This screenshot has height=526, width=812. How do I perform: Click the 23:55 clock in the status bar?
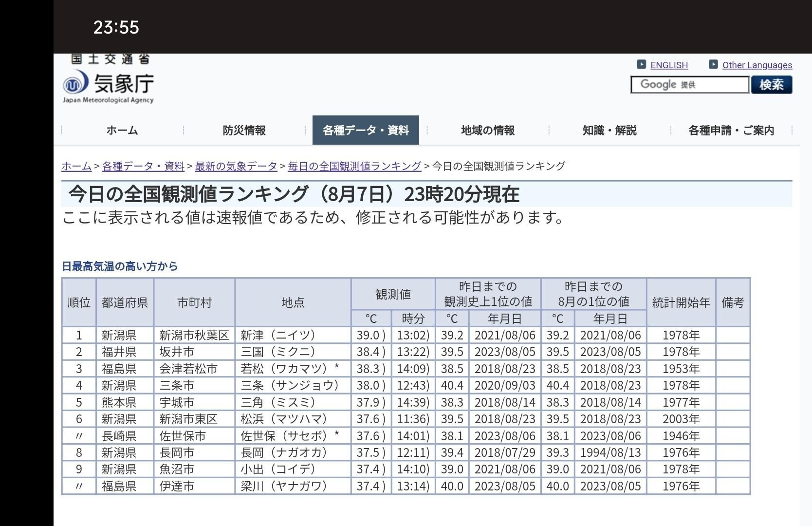point(117,28)
